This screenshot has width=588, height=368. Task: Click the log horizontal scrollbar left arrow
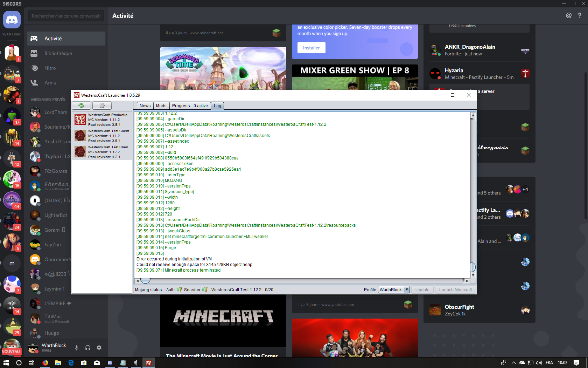137,281
